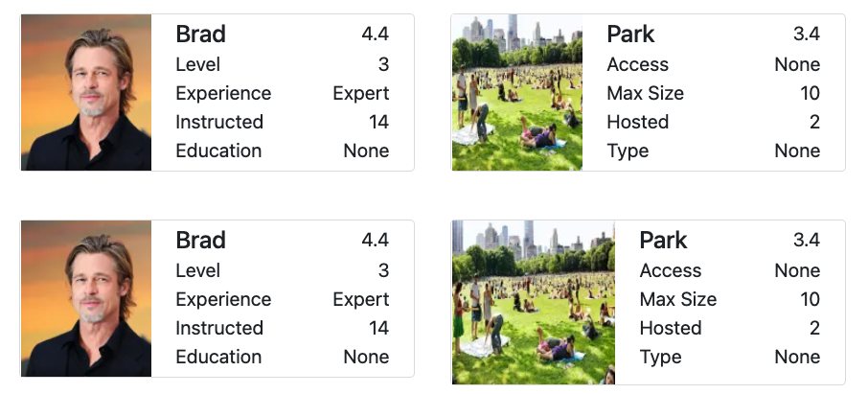The width and height of the screenshot is (868, 394).
Task: Click the 4.4 rating in the bottom Brad card
Action: [376, 241]
